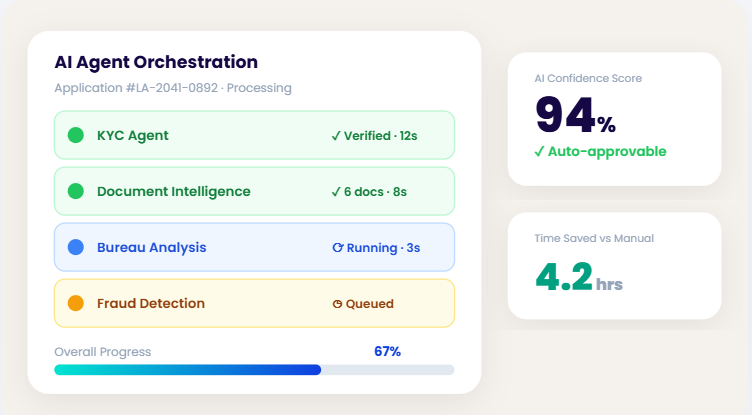Click the 4.2 hrs time saved value
The image size is (752, 415).
(578, 276)
